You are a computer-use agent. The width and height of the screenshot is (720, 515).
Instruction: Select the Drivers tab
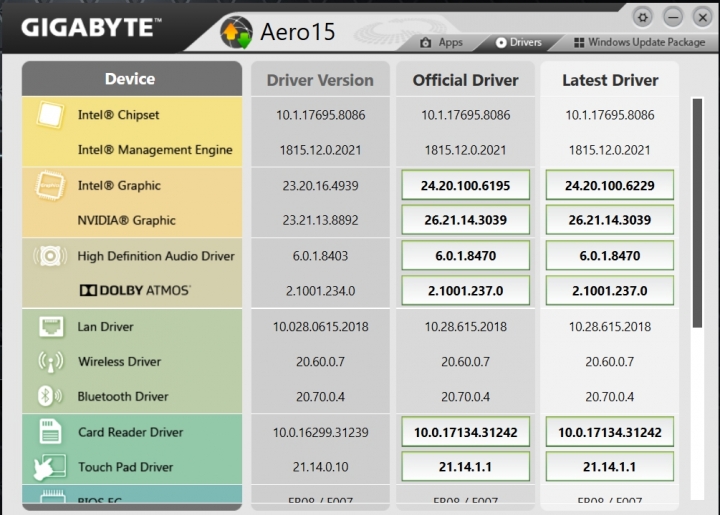[518, 43]
